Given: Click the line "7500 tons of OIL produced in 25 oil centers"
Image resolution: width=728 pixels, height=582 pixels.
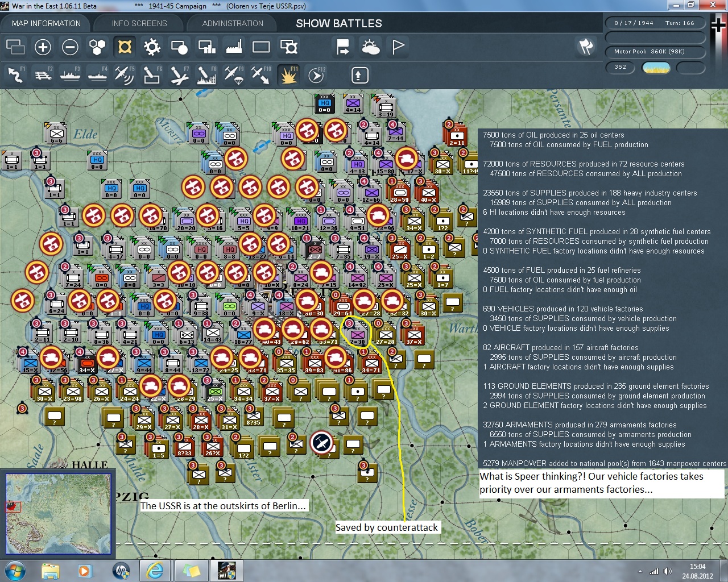Looking at the screenshot, I should pos(553,135).
